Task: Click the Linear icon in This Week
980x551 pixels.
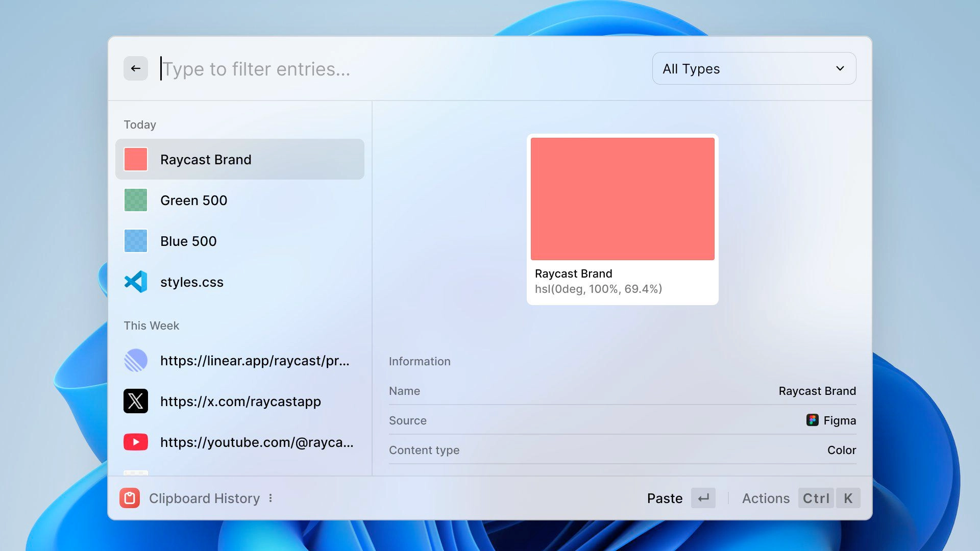Action: pyautogui.click(x=136, y=360)
